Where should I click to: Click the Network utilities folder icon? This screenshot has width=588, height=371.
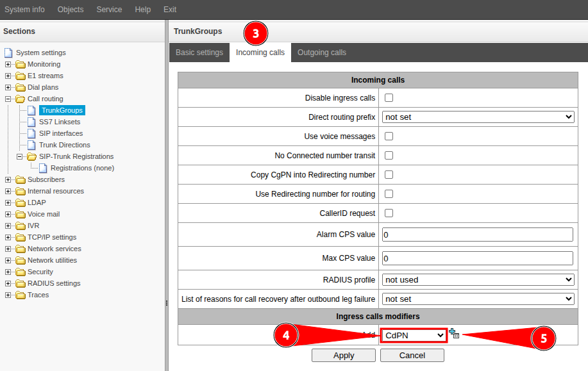(x=21, y=260)
